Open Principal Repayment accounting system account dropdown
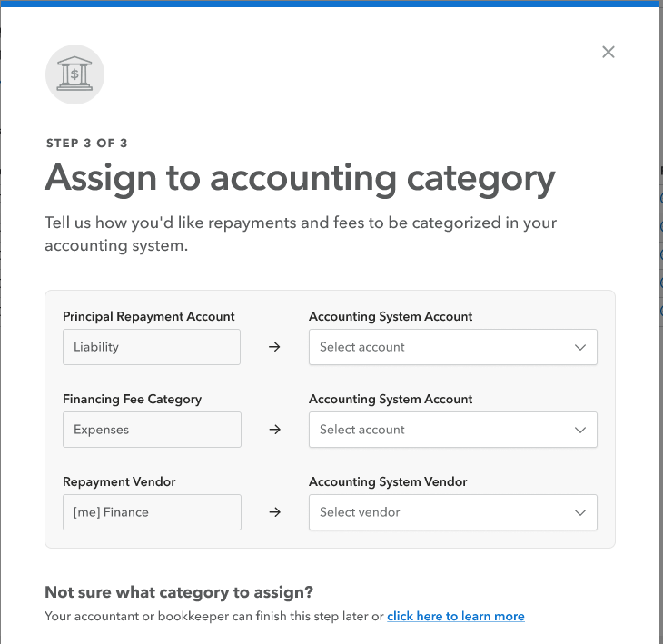 point(452,347)
